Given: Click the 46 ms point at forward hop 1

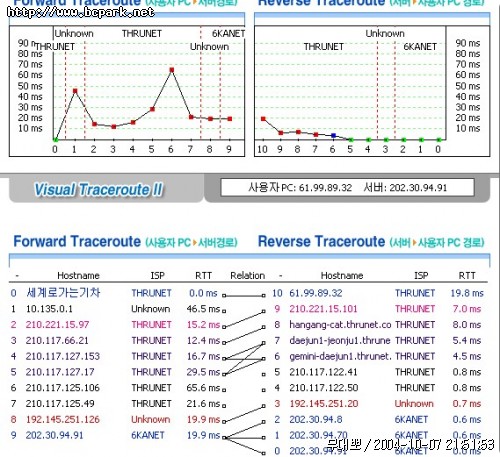Looking at the screenshot, I should click(x=75, y=91).
